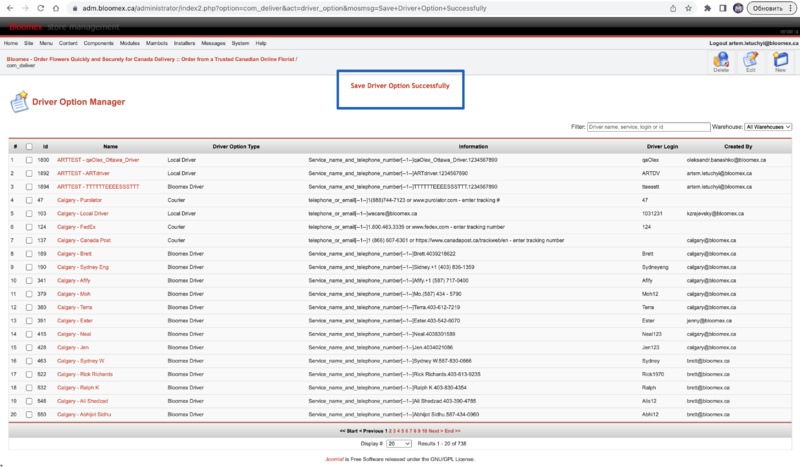This screenshot has width=800, height=467.
Task: Open ARTTEST - TTTTTTEEEESSSTTT entry
Action: coord(98,187)
